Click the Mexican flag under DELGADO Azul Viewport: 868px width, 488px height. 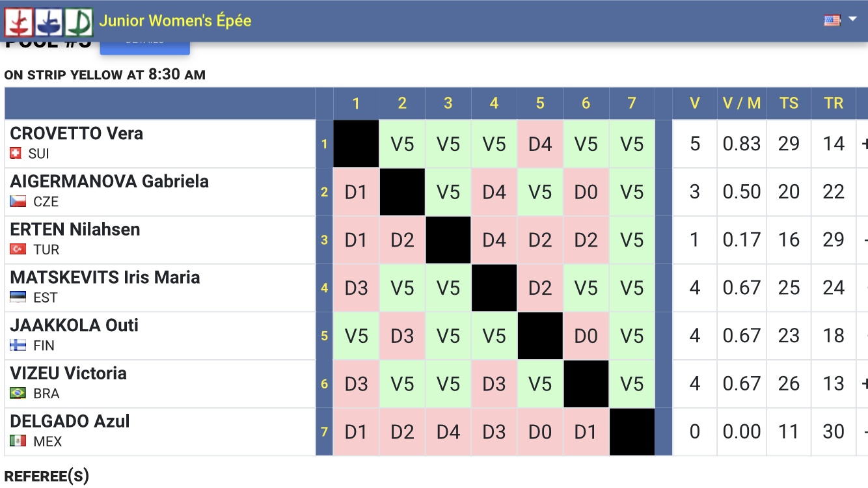tap(18, 441)
